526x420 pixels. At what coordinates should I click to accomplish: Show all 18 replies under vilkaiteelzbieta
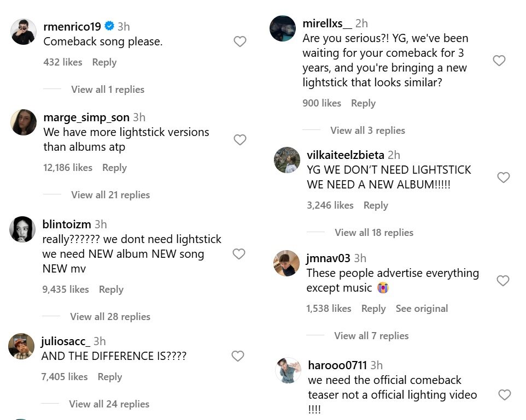pos(374,233)
